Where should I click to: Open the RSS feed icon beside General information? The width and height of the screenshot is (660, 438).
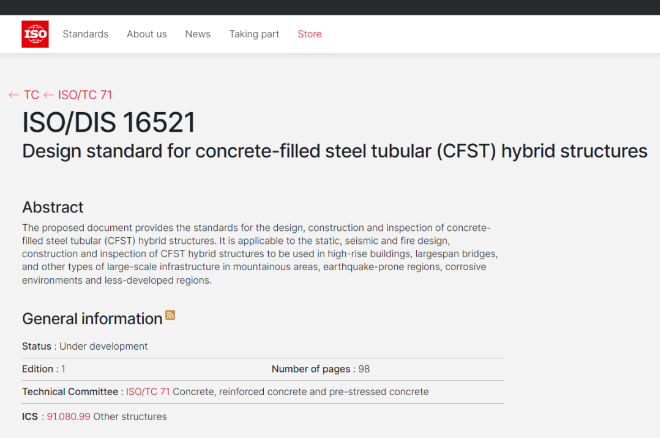[171, 315]
